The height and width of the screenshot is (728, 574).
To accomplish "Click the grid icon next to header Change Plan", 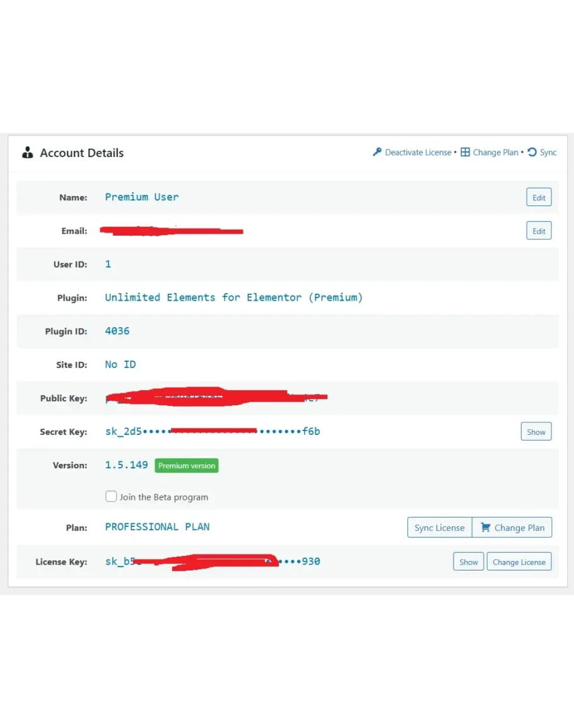I will pyautogui.click(x=465, y=152).
